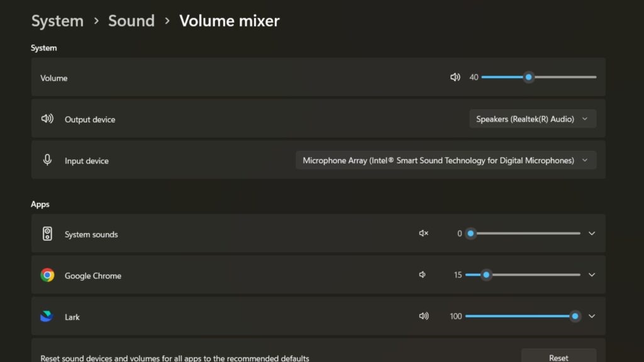Open Sound from the breadcrumb path

pyautogui.click(x=131, y=21)
